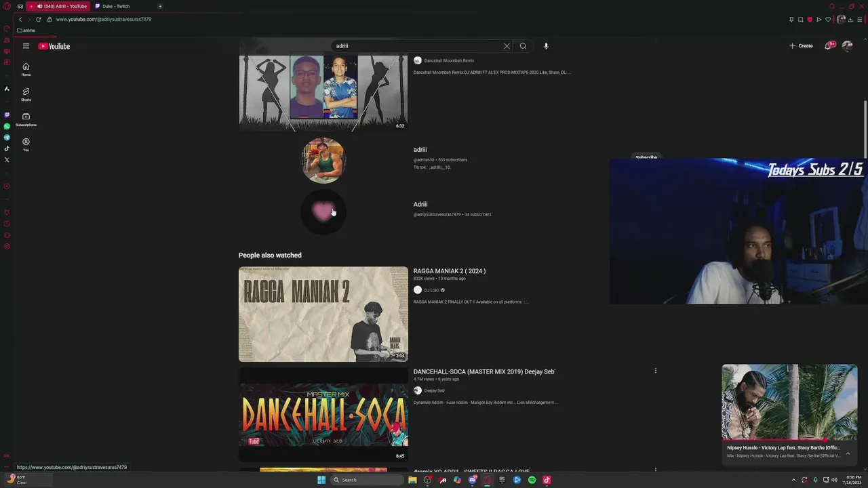Open Shorts in the YouTube sidebar

pos(26,94)
